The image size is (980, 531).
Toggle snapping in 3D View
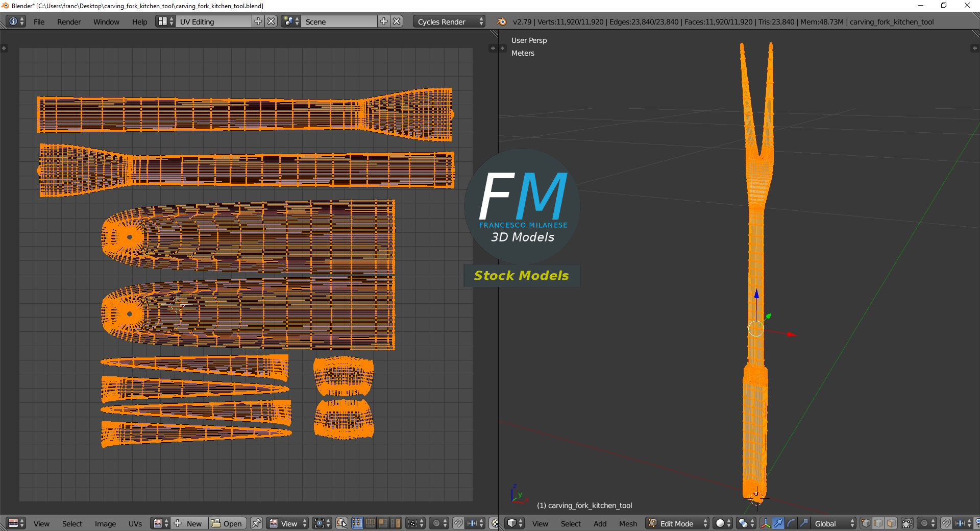tap(946, 523)
